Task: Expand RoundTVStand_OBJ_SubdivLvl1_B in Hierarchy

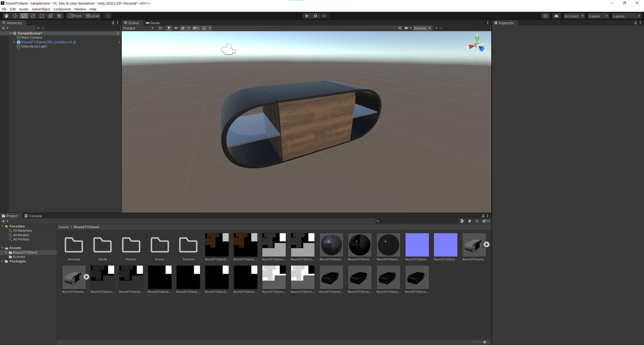Action: tap(14, 42)
